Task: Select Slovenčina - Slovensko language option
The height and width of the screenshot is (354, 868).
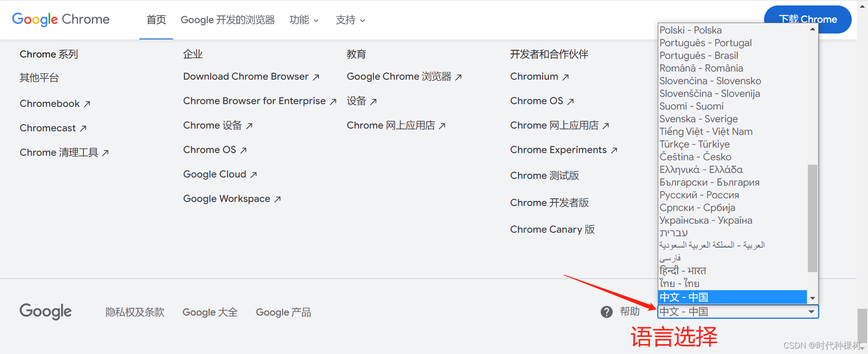Action: tap(733, 81)
